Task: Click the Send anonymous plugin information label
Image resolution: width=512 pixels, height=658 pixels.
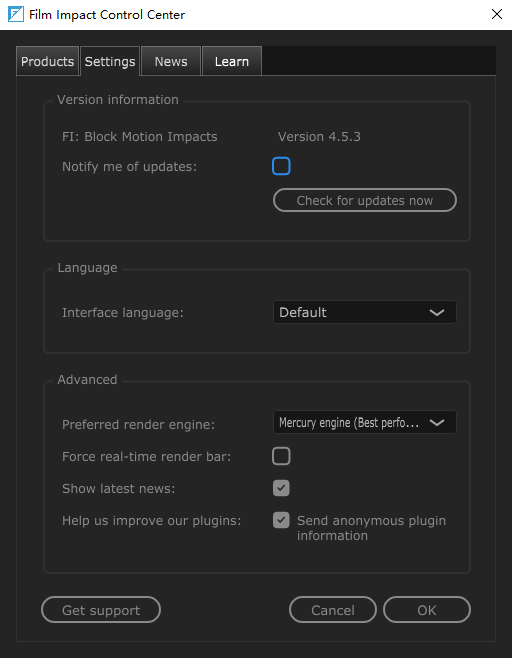Action: coord(371,528)
